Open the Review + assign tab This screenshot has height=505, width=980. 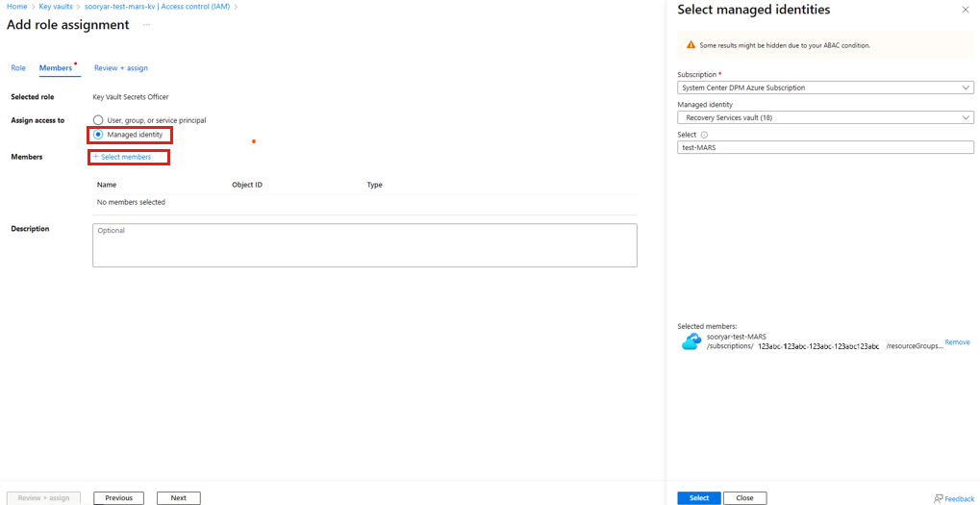[x=120, y=68]
